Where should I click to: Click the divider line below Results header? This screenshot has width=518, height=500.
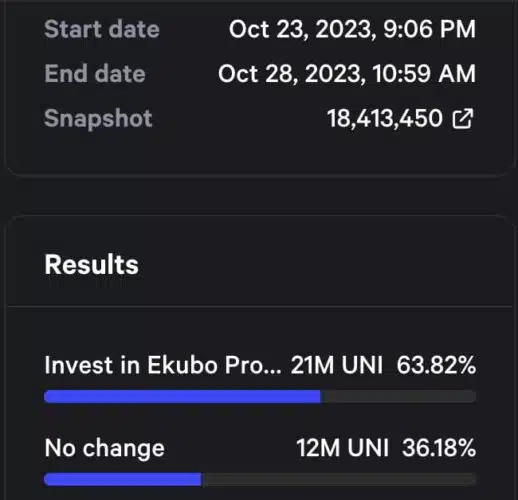(x=260, y=306)
